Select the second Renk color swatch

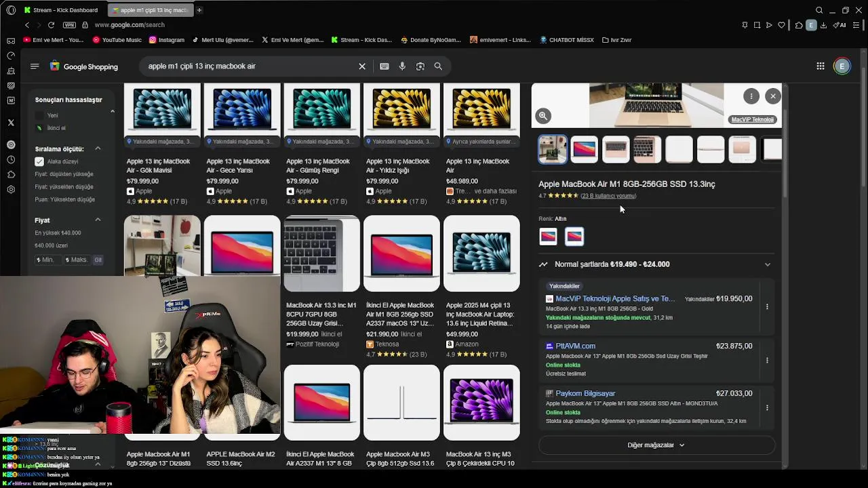pos(574,237)
